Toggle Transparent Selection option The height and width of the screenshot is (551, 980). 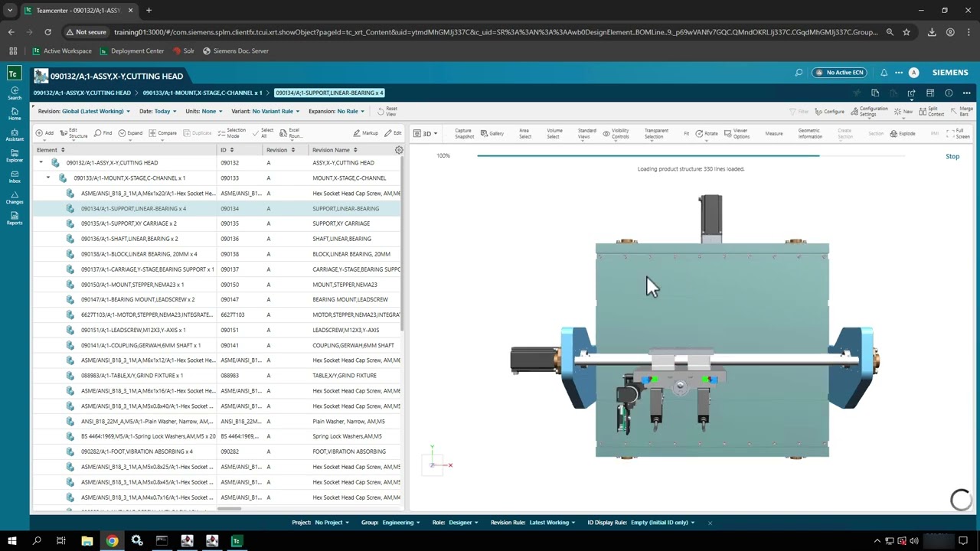655,133
